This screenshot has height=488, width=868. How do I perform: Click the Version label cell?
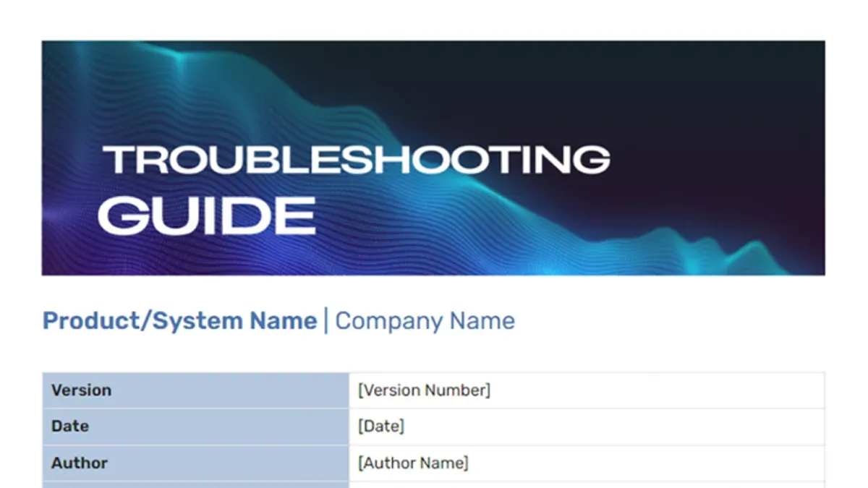pyautogui.click(x=196, y=390)
